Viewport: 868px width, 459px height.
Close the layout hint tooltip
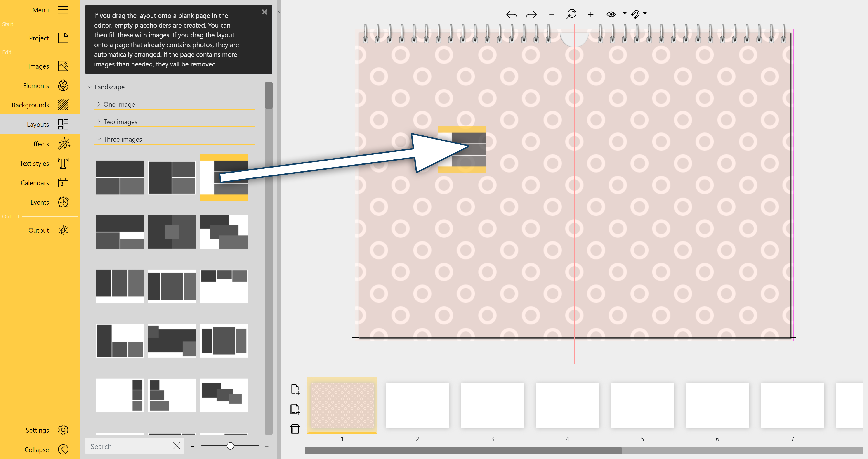tap(264, 12)
